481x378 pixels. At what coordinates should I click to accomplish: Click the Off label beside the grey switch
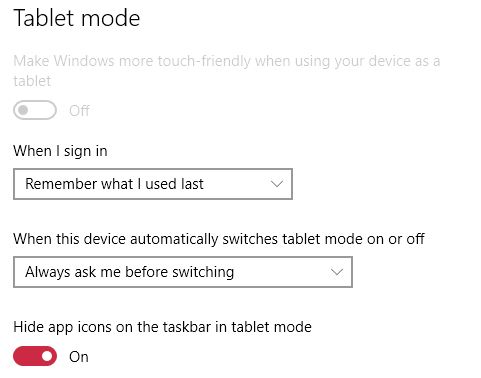[x=79, y=111]
